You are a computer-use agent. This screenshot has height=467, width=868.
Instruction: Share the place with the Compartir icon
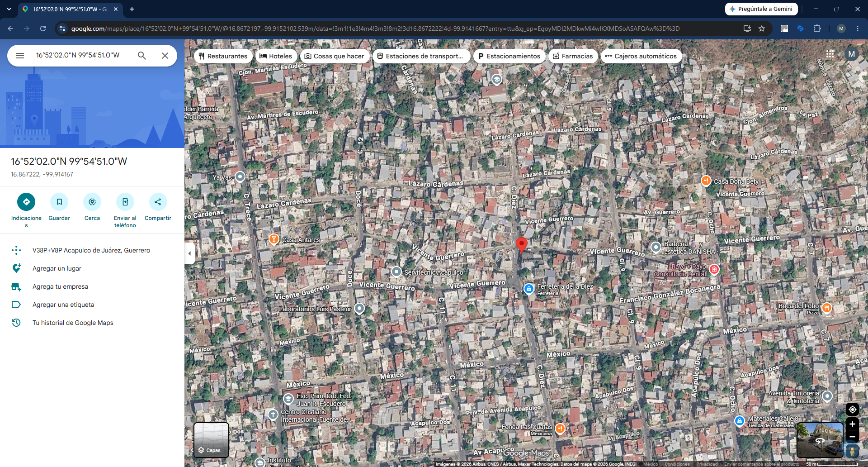(158, 202)
